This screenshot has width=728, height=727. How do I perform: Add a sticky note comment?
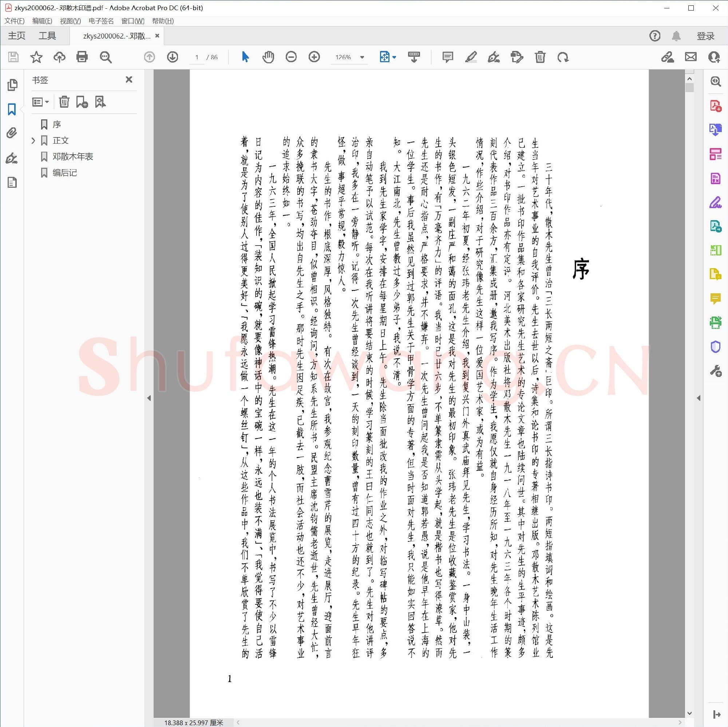coord(447,57)
